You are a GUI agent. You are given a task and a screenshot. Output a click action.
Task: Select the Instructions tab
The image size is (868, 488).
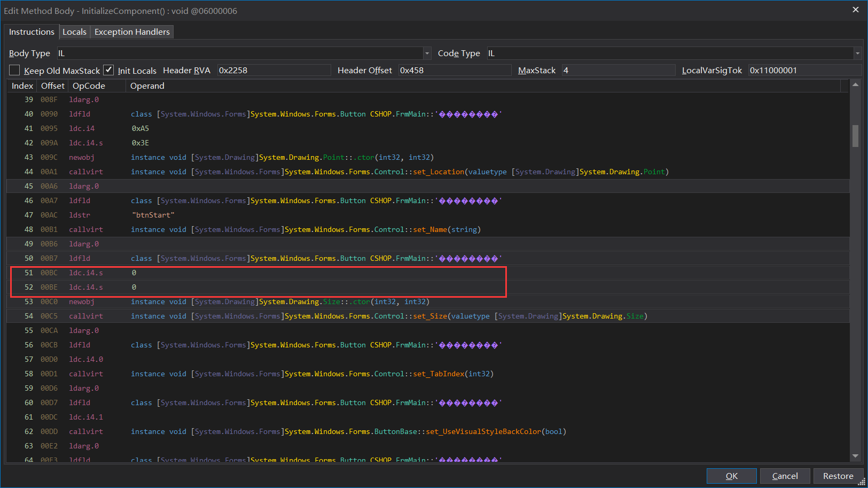(32, 32)
